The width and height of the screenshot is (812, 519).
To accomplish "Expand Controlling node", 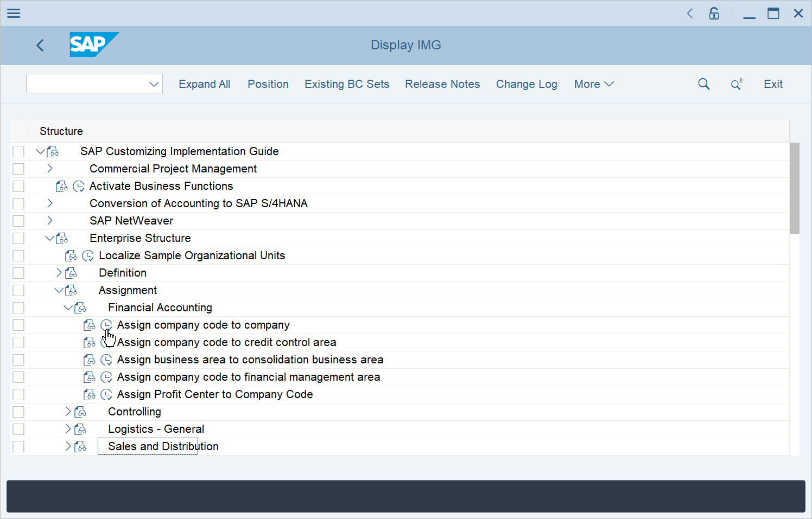I will click(68, 412).
